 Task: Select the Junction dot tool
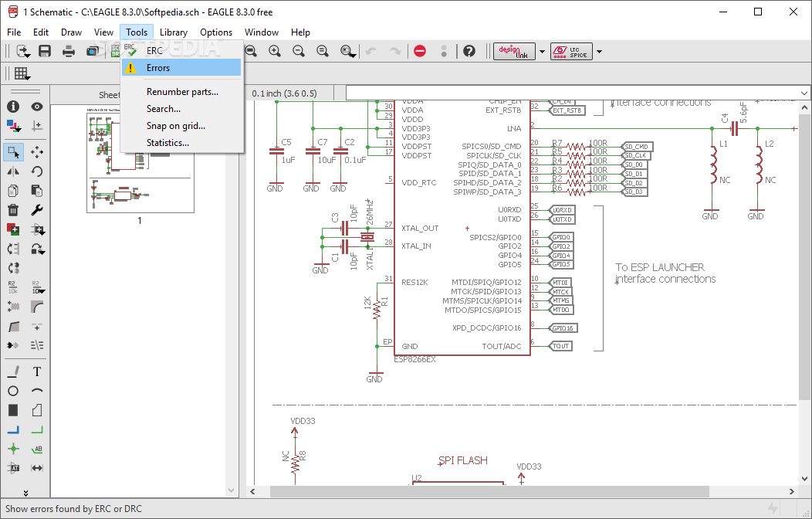pyautogui.click(x=13, y=449)
